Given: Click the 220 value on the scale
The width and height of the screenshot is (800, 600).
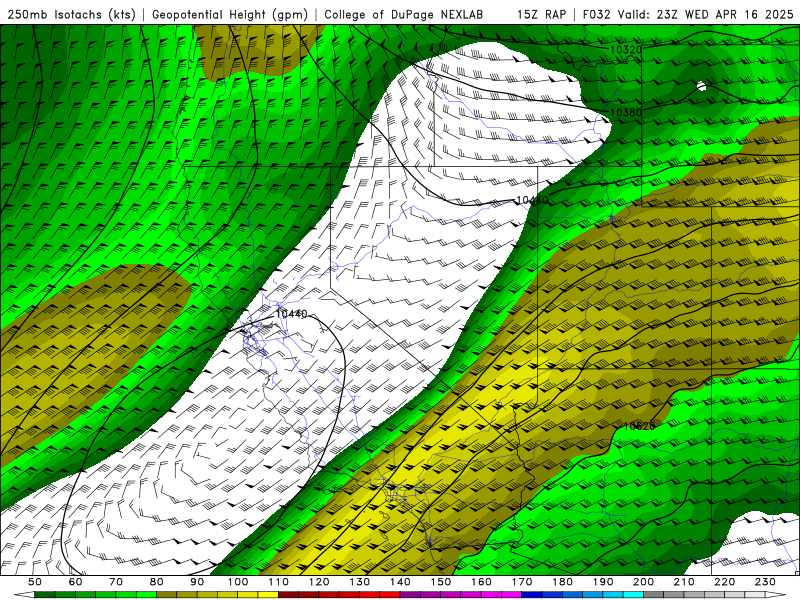Looking at the screenshot, I should (724, 582).
